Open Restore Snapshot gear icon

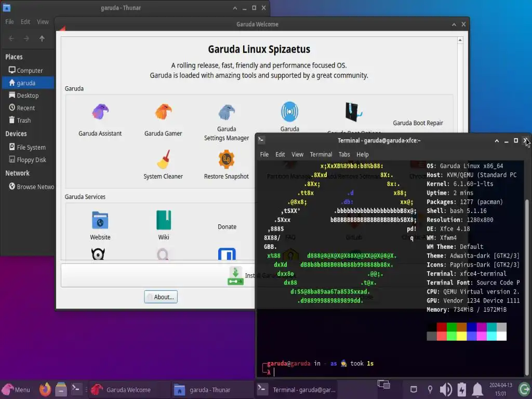227,159
